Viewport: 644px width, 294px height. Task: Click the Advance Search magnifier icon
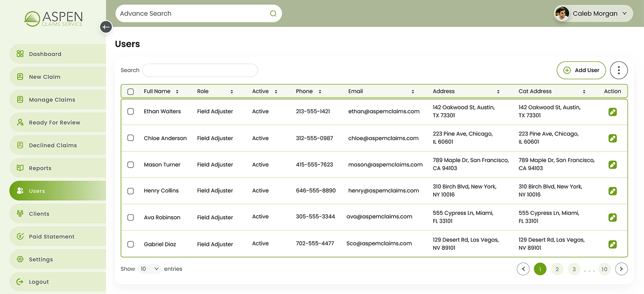coord(273,14)
